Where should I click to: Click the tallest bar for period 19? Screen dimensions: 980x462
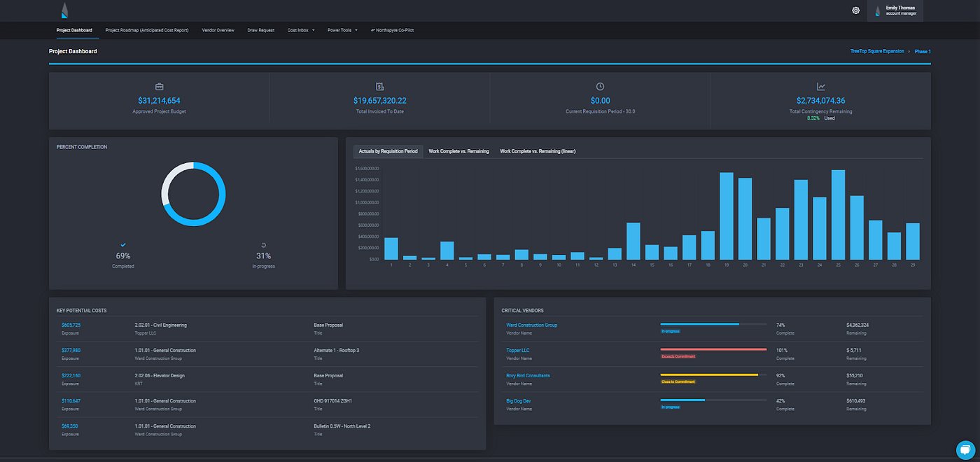click(x=727, y=216)
